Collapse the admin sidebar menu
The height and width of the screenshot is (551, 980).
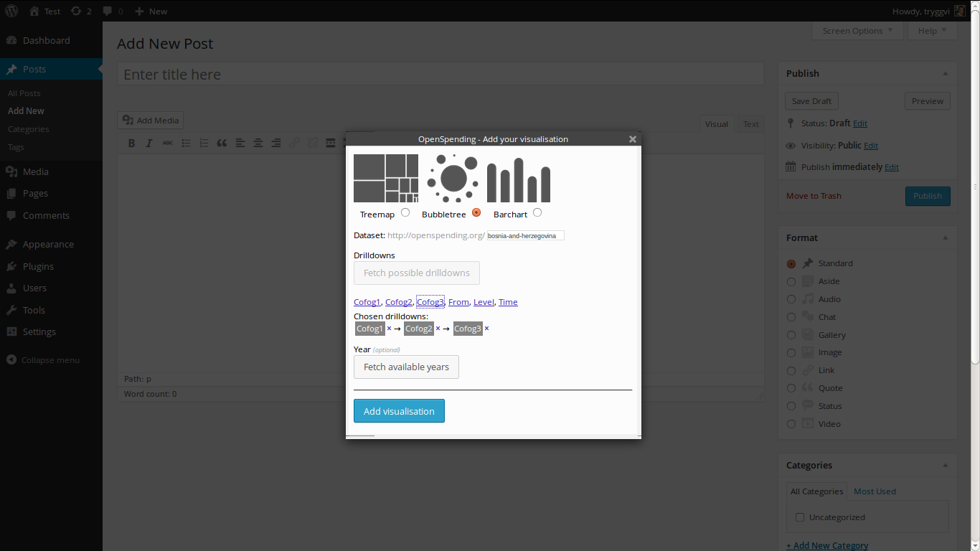point(43,360)
